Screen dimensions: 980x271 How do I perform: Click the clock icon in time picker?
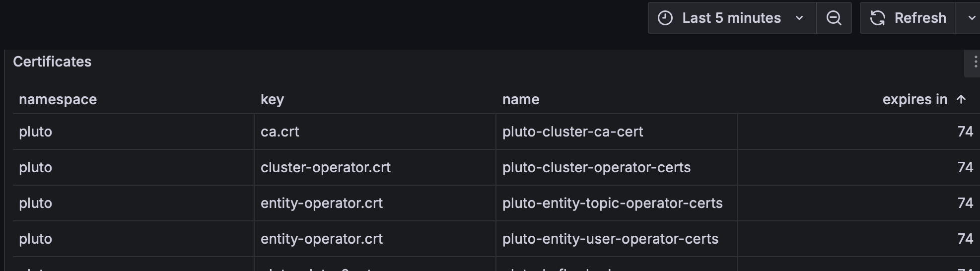click(665, 18)
